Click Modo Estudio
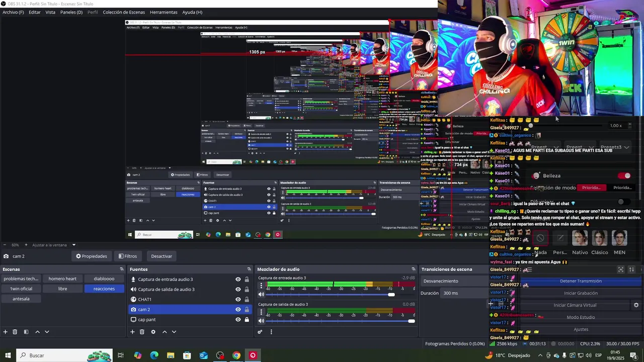Viewport: 644px width, 362px height. (581, 317)
